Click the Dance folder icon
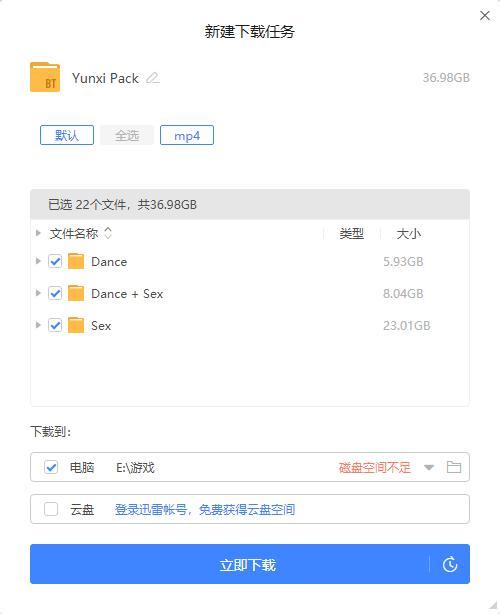500x614 pixels. click(76, 261)
